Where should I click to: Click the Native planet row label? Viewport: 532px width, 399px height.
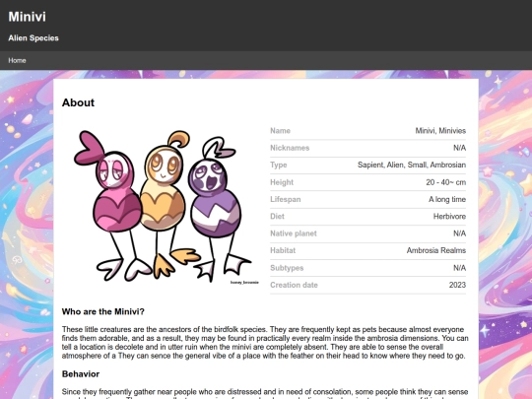point(294,233)
